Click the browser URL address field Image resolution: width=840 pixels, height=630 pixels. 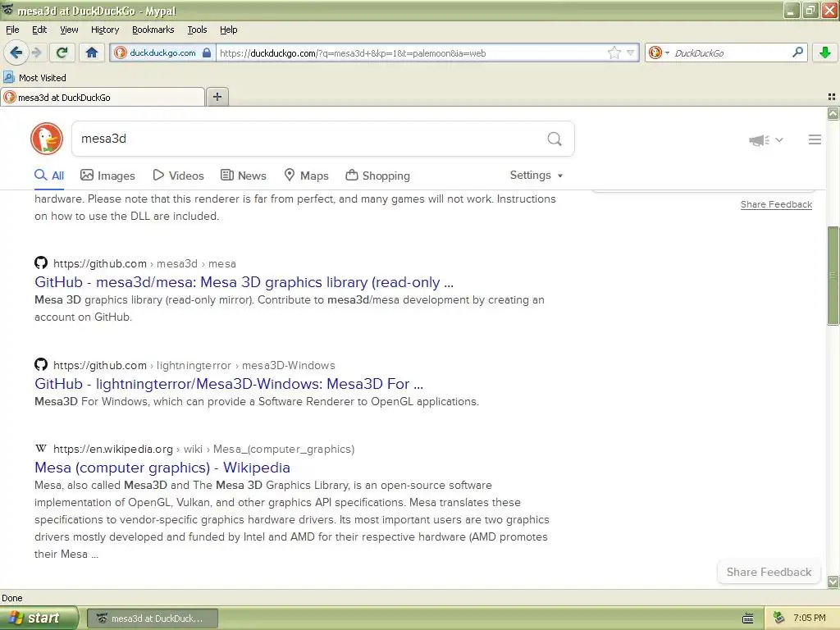[x=410, y=53]
